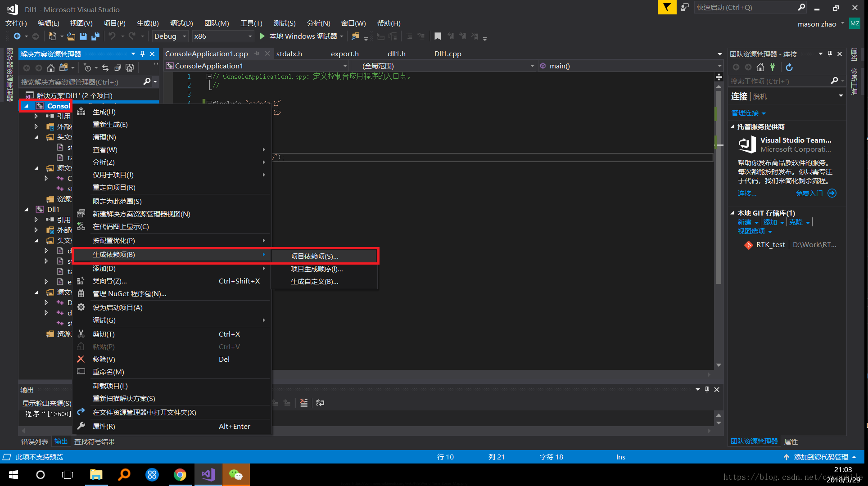
Task: Click green Manage Connections plug icon
Action: (x=773, y=67)
